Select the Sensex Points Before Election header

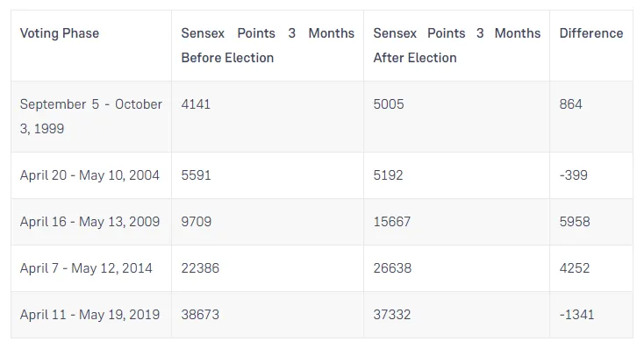tap(268, 46)
